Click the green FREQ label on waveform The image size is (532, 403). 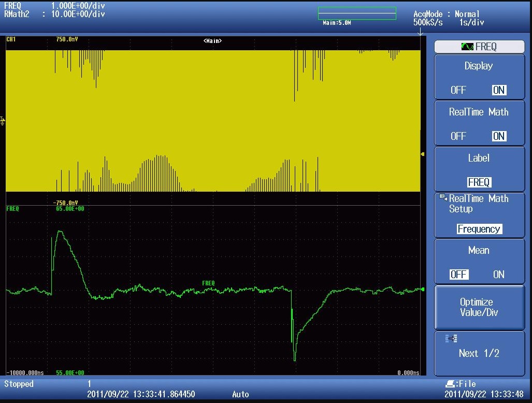coord(208,283)
